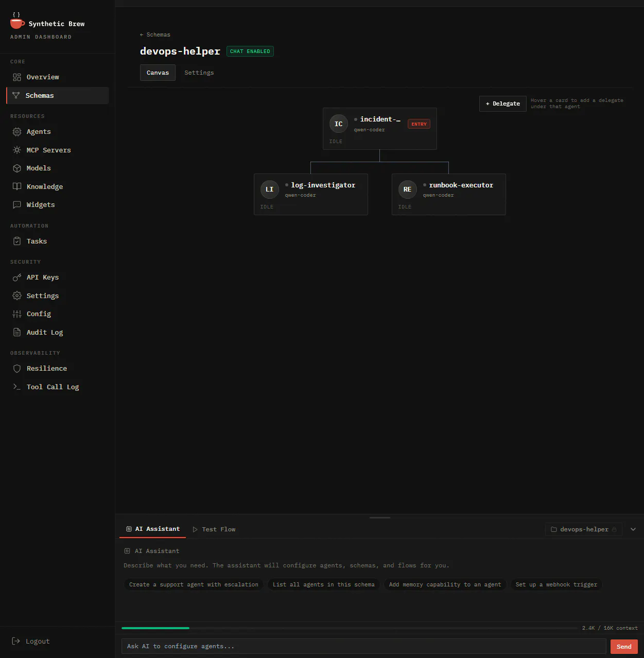Click the assistant panel resize handle
Viewport: 644px width, 658px height.
(380, 517)
